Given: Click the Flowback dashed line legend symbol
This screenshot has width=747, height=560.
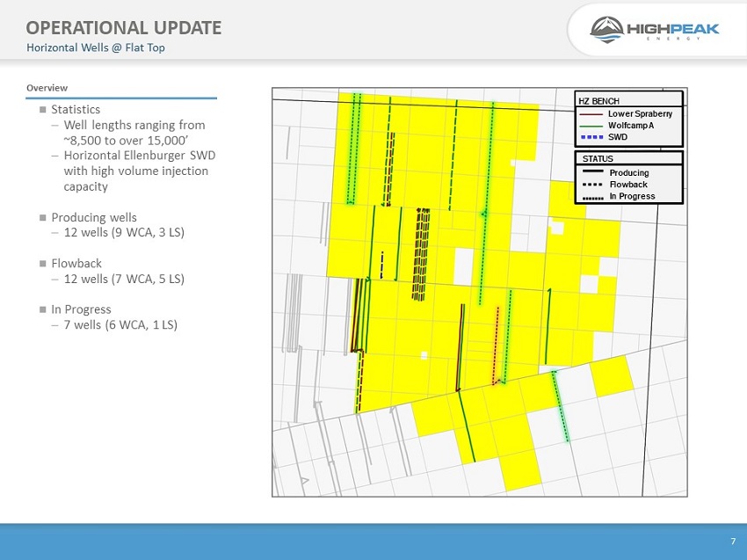Looking at the screenshot, I should point(592,185).
